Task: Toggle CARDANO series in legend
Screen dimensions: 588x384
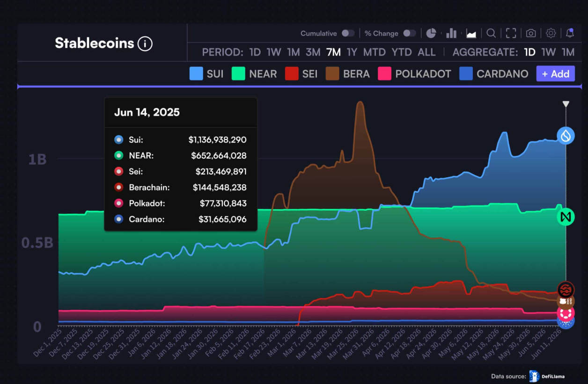Action: click(494, 74)
